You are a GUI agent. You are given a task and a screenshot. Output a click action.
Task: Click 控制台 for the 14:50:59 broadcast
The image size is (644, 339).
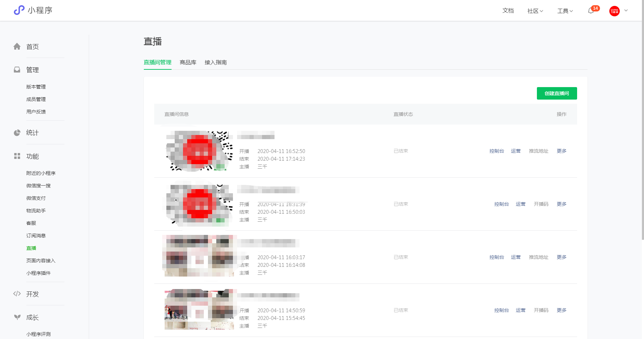coord(502,310)
